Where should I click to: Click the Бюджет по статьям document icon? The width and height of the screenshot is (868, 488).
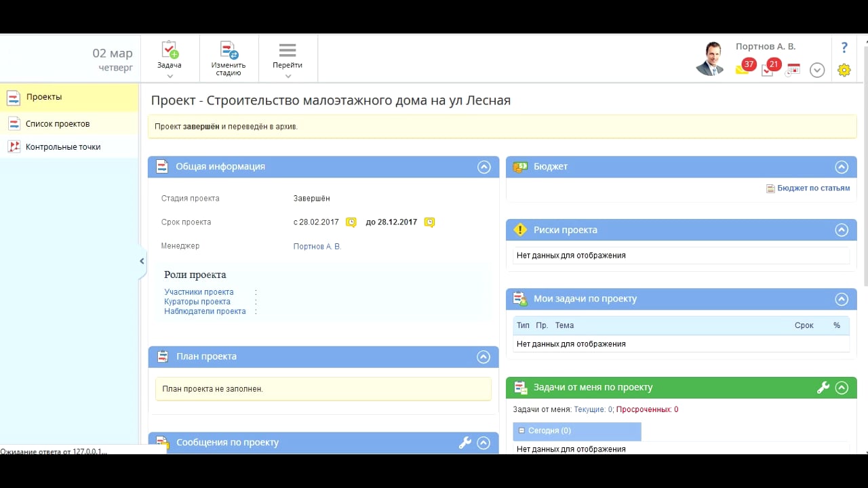(x=770, y=188)
